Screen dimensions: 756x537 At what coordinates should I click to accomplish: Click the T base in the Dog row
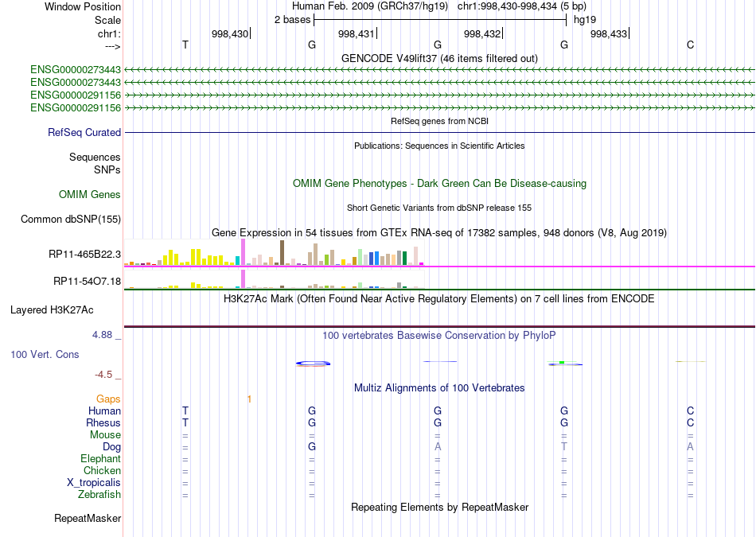[564, 447]
